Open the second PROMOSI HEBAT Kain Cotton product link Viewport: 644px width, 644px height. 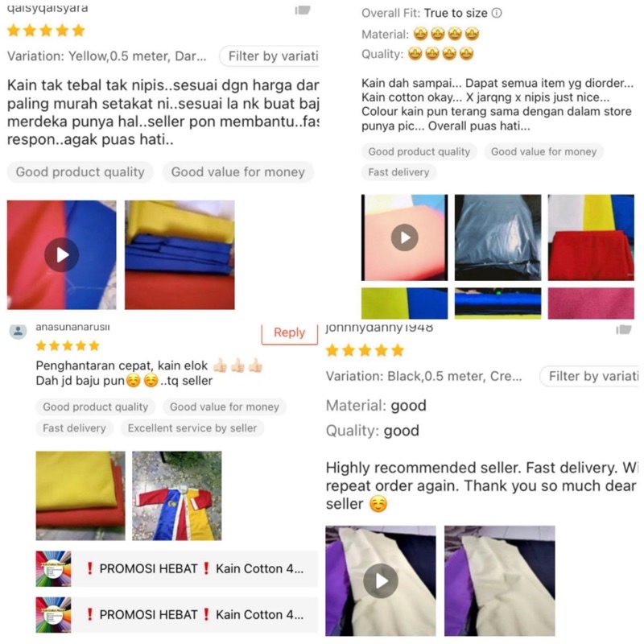click(176, 615)
